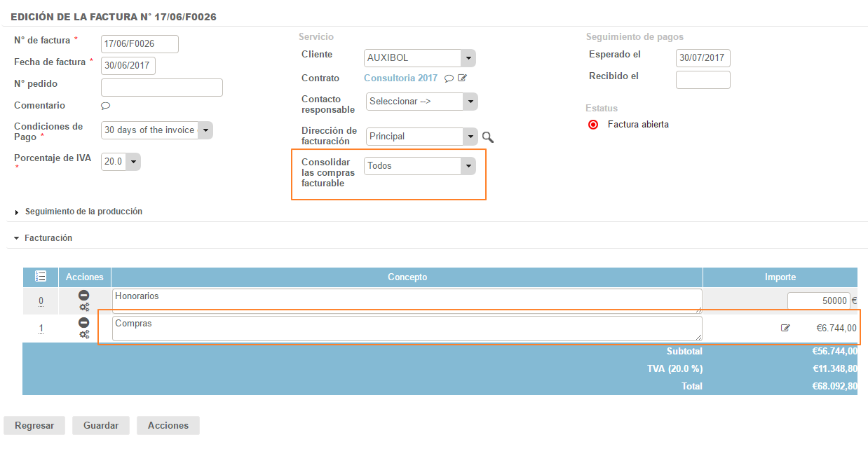Open the comment bubble beside Consultoria 2017
868x456 pixels.
449,78
